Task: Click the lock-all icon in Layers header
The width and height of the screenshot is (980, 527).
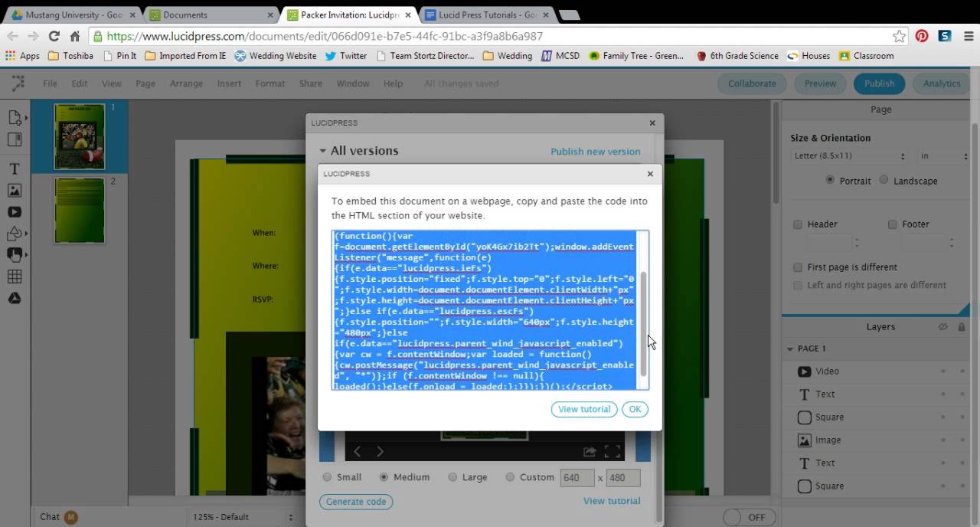Action: (x=962, y=326)
